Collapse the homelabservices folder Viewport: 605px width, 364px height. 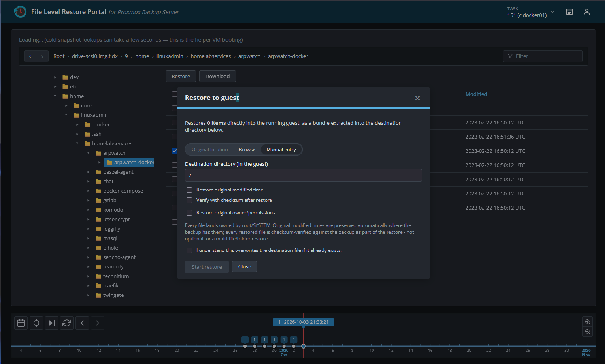click(x=77, y=143)
